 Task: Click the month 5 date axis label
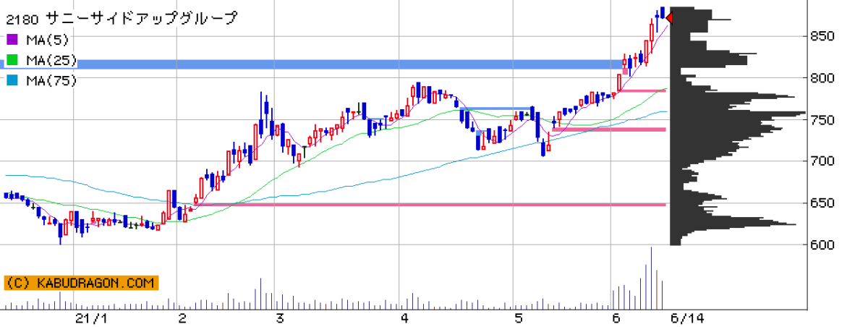[x=518, y=318]
